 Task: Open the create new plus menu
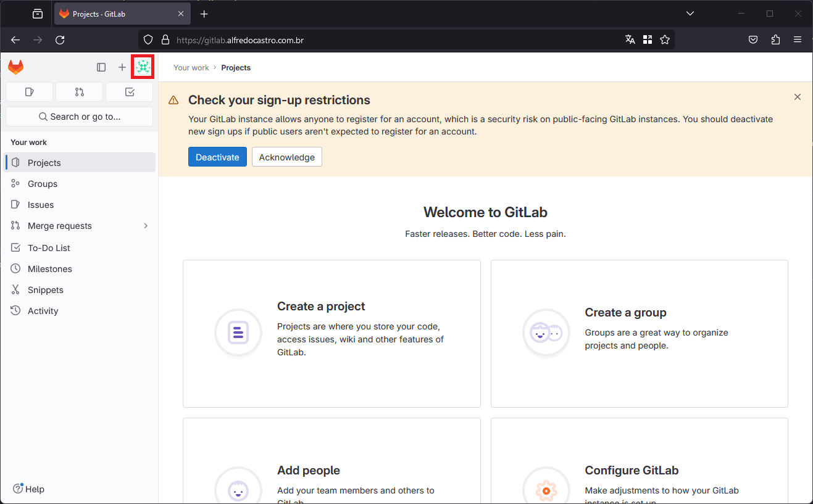coord(122,67)
